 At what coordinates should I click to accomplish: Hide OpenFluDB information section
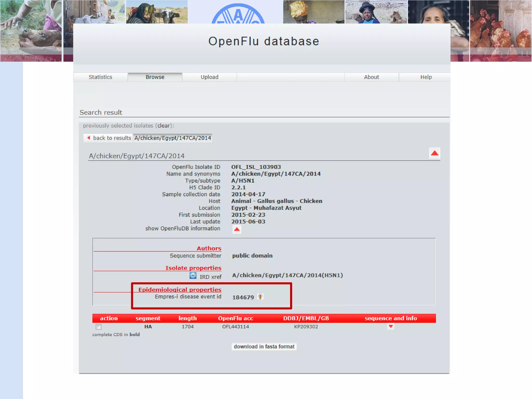click(x=237, y=229)
